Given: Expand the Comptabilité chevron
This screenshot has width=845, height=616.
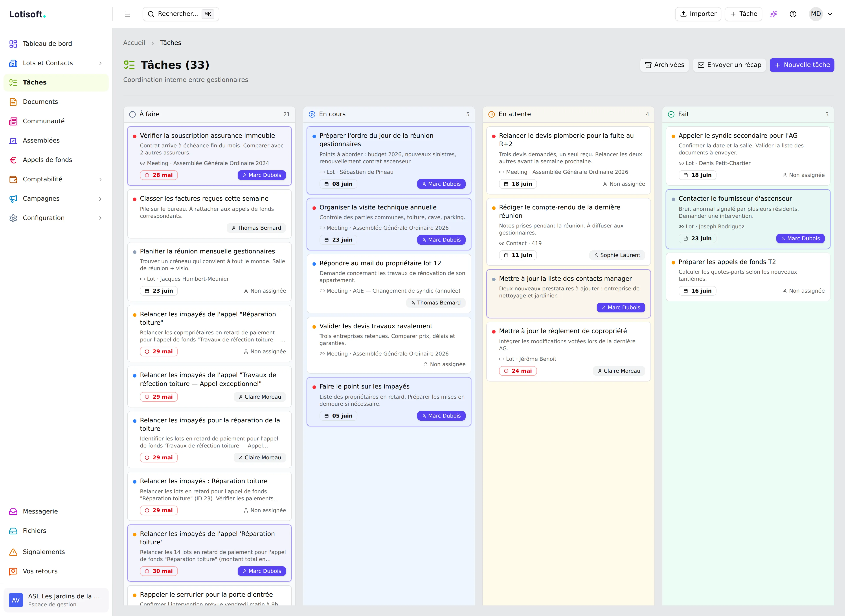Looking at the screenshot, I should point(100,179).
